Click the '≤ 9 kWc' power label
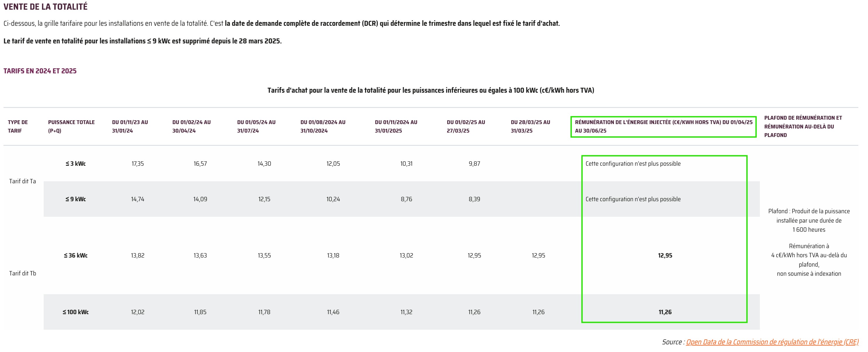Image resolution: width=868 pixels, height=352 pixels. point(76,199)
